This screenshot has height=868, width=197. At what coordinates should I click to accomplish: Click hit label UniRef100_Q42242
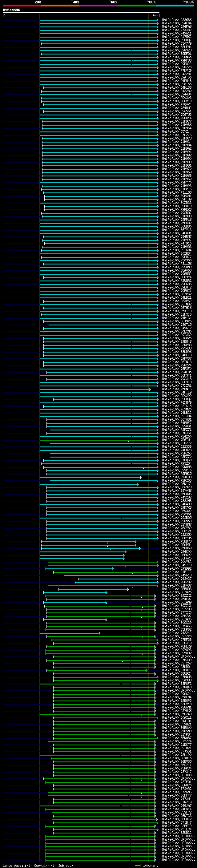coord(177,633)
